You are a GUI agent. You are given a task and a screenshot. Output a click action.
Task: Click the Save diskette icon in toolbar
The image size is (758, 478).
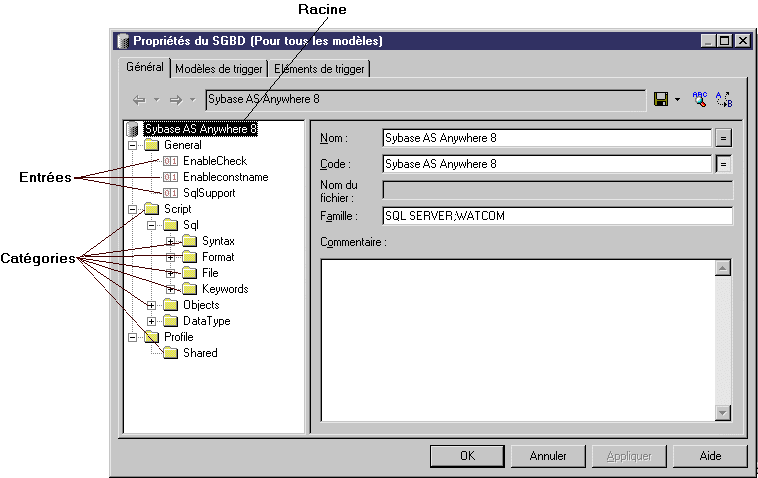[x=661, y=100]
